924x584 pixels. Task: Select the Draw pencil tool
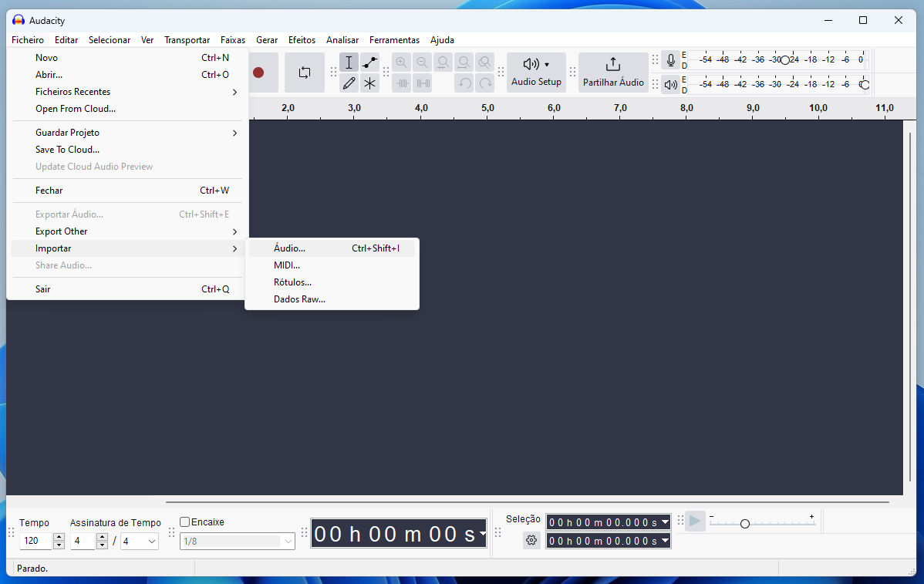tap(349, 83)
